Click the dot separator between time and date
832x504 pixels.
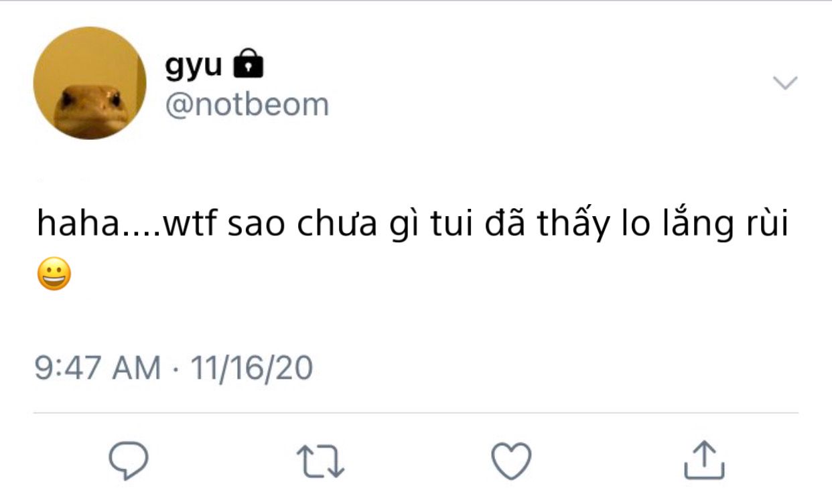click(176, 369)
